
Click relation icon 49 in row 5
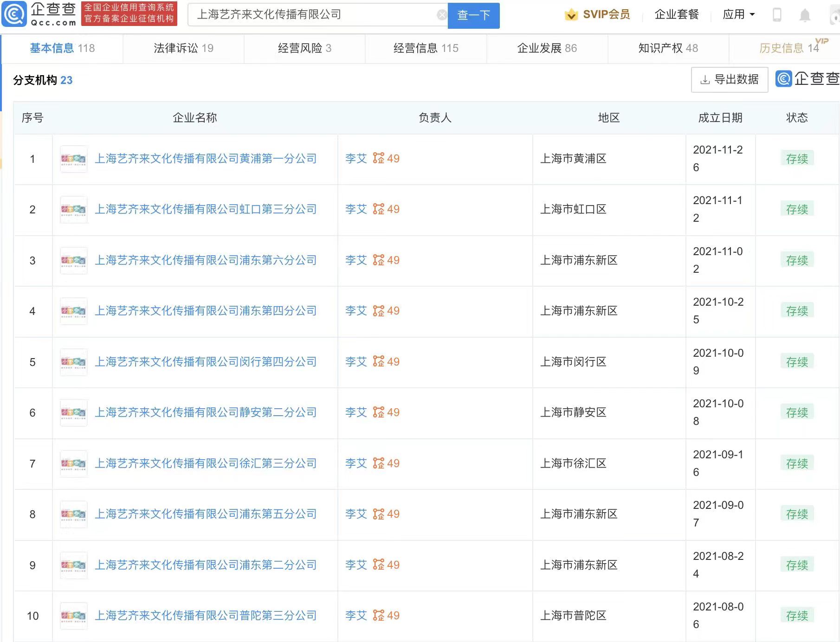(386, 362)
